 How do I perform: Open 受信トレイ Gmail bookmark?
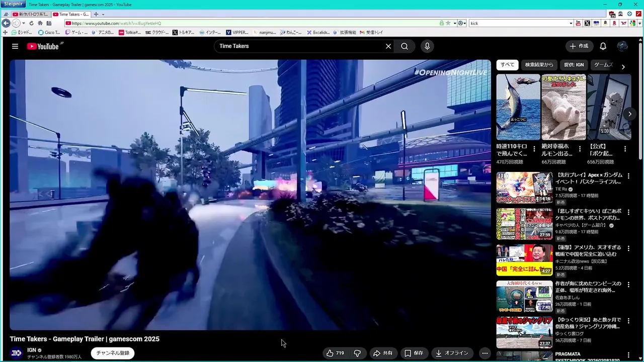(371, 32)
